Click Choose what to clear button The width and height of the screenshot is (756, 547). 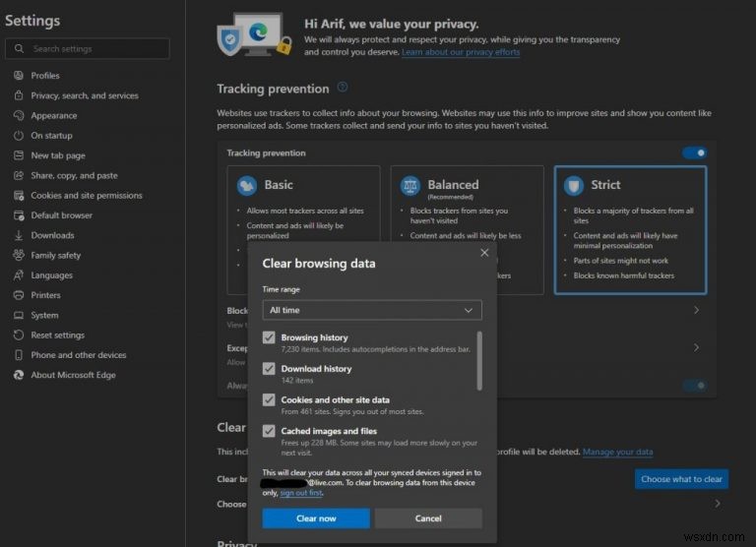681,479
